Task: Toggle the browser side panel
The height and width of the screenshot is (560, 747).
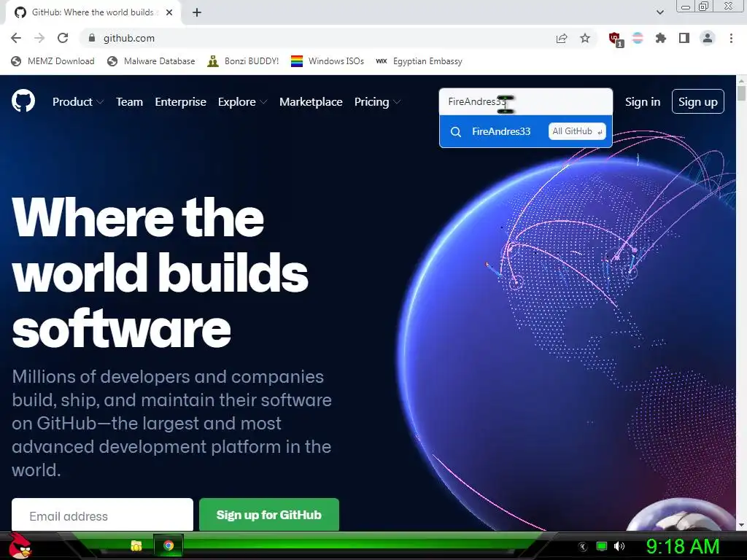Action: pos(684,38)
